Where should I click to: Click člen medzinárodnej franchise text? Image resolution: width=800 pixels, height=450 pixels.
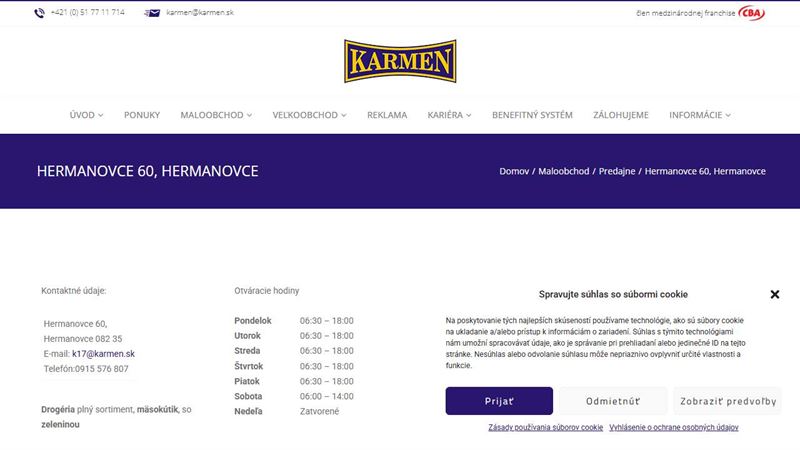pyautogui.click(x=686, y=13)
